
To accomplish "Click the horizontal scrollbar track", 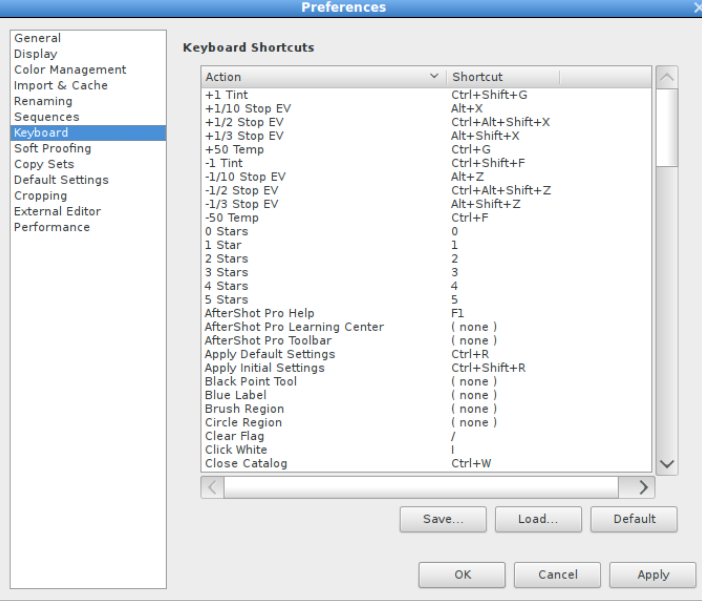I will (x=421, y=487).
